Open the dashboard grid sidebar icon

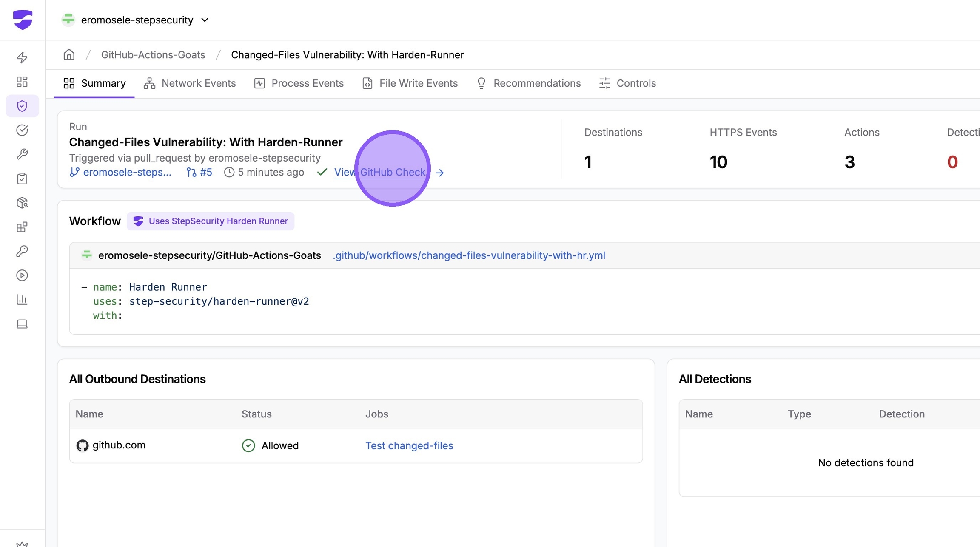tap(22, 82)
